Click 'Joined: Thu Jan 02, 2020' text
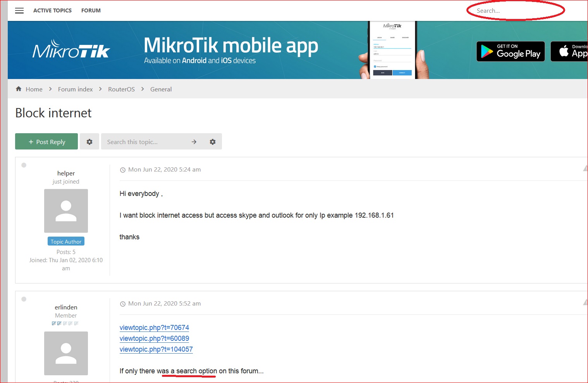 66,264
